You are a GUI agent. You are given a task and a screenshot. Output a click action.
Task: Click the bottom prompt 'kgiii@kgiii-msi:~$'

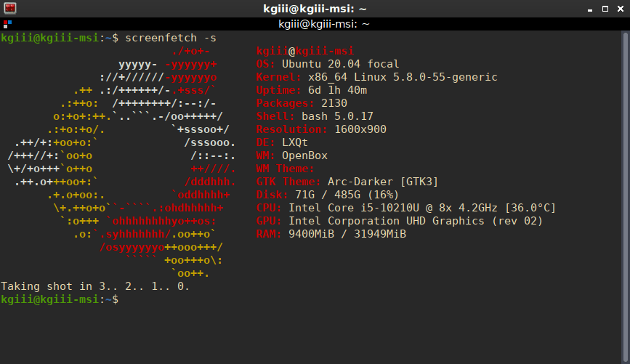pyautogui.click(x=60, y=299)
